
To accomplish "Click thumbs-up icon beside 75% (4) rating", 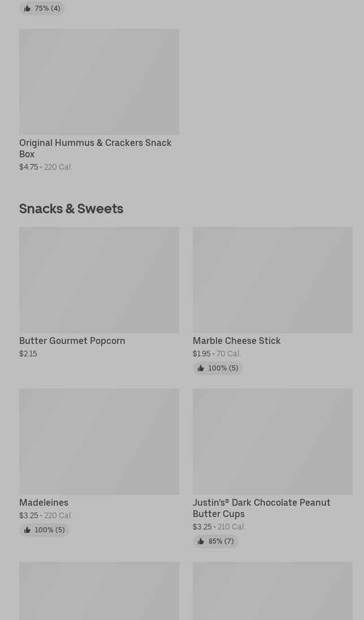I will (x=27, y=8).
